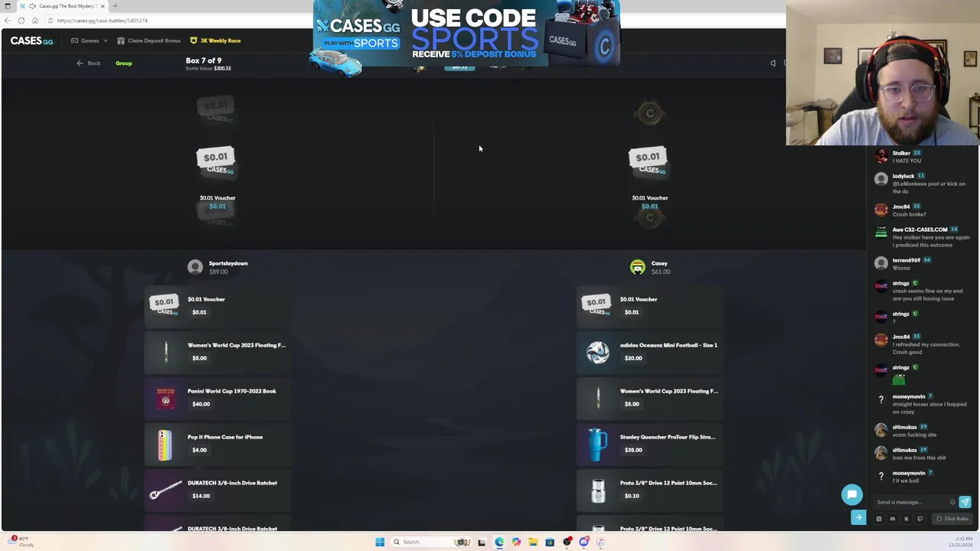Click terren6969's username in chat

click(906, 260)
